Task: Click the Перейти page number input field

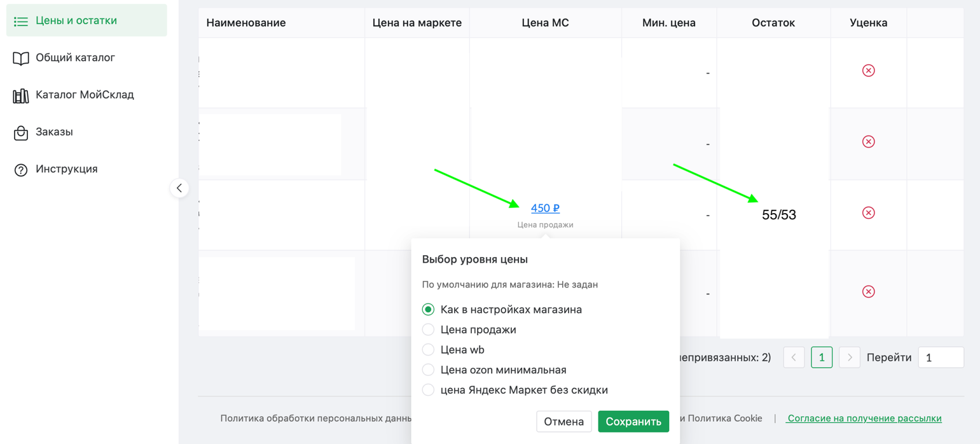Action: (941, 357)
